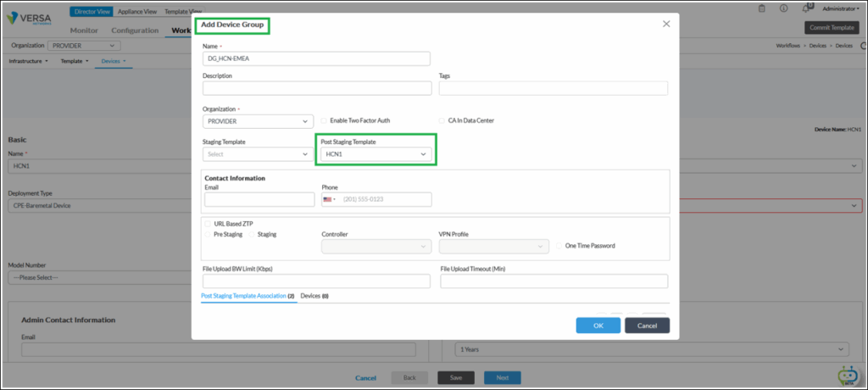Click the US flag country code selector
868x390 pixels.
[329, 200]
